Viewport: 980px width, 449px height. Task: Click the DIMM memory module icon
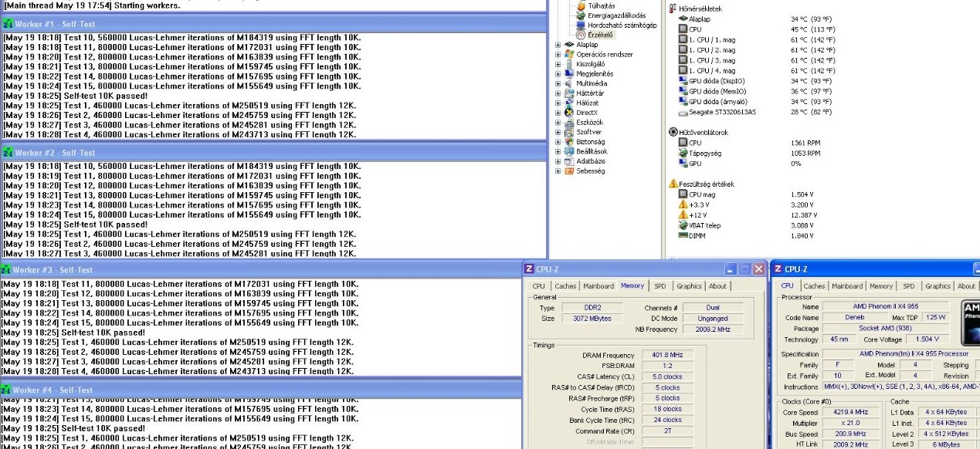click(x=683, y=235)
